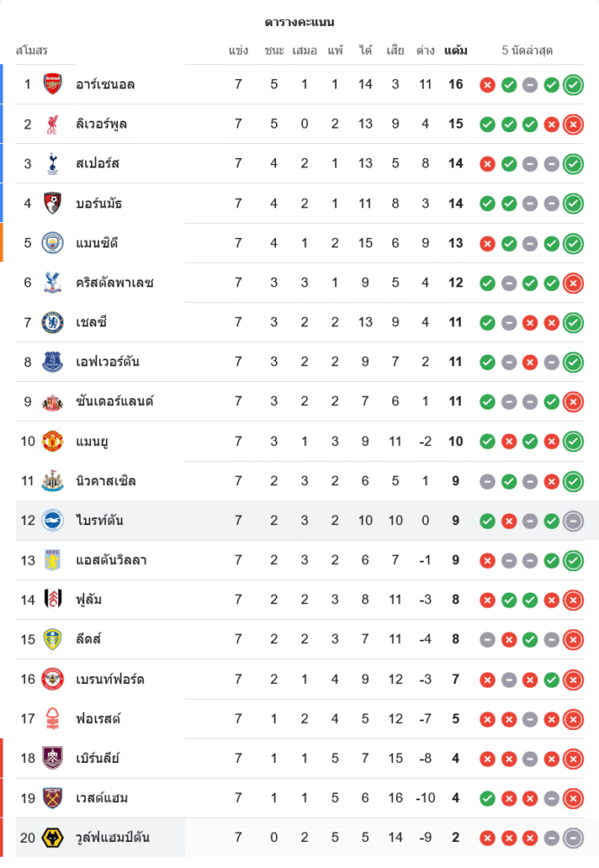Click the Leeds club crest
The image size is (599, 868).
53,640
